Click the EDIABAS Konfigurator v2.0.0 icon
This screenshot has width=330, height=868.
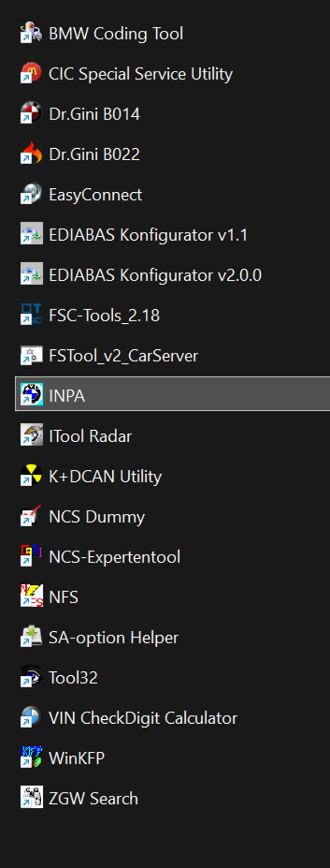(x=31, y=274)
